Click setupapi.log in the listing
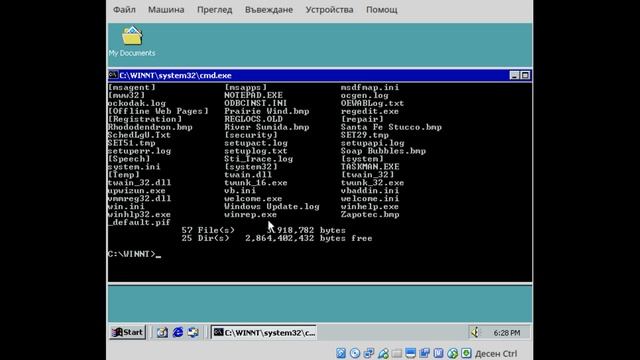The height and width of the screenshot is (360, 640). pos(372,143)
